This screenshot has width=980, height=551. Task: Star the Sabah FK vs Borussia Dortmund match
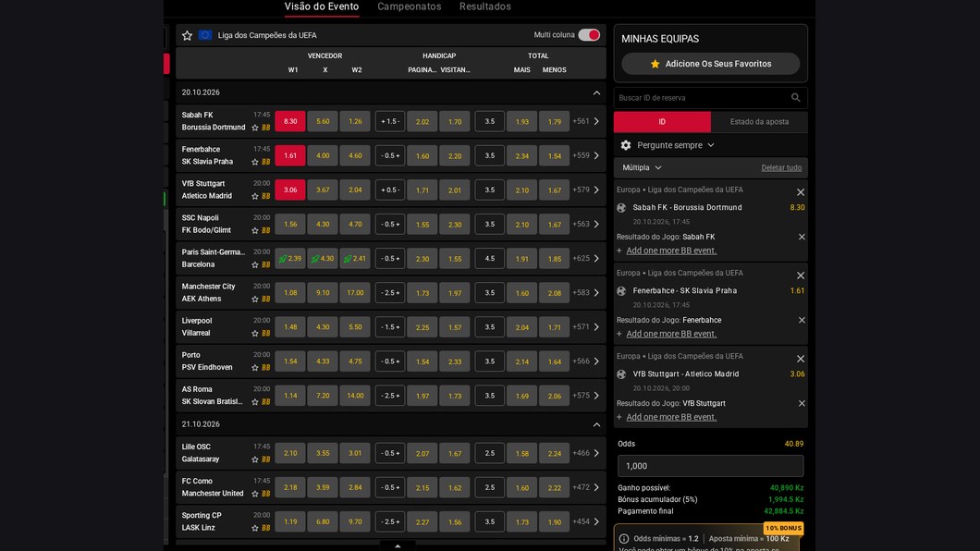tap(255, 128)
